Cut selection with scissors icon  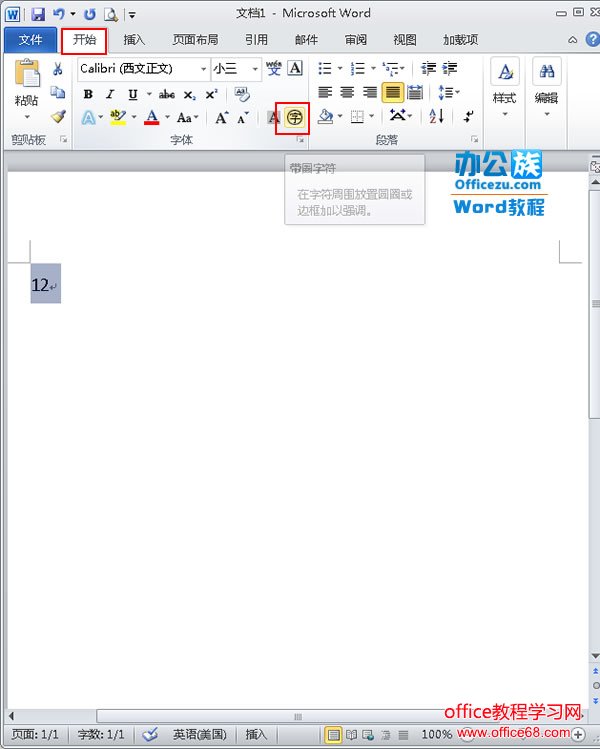click(x=58, y=69)
